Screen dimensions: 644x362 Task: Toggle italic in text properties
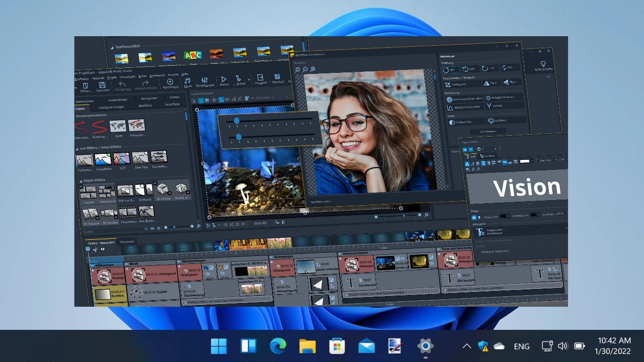point(473,164)
